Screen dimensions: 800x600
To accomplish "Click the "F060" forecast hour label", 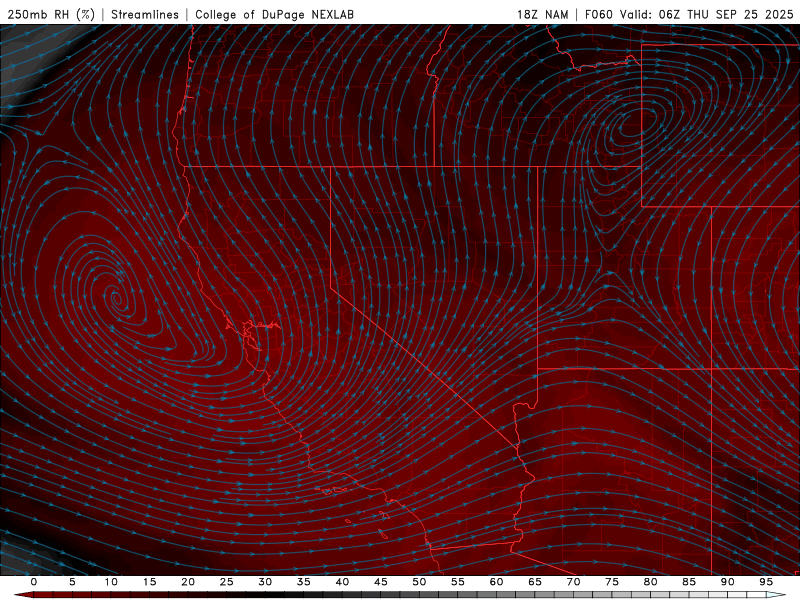I will [x=598, y=14].
